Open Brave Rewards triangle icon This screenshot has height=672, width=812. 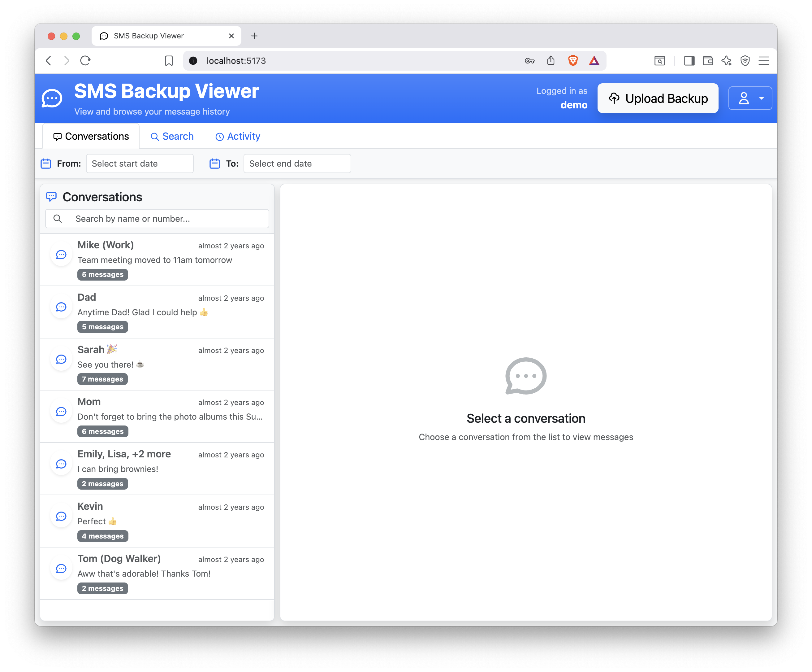click(594, 61)
